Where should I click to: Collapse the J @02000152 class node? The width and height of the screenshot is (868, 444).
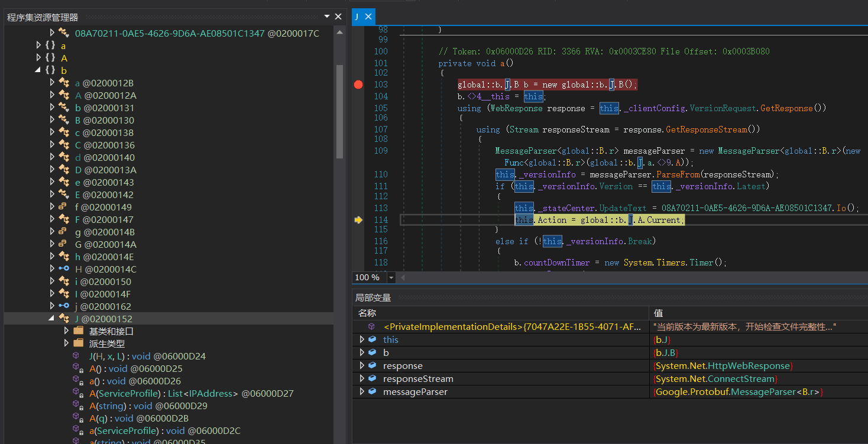(52, 319)
